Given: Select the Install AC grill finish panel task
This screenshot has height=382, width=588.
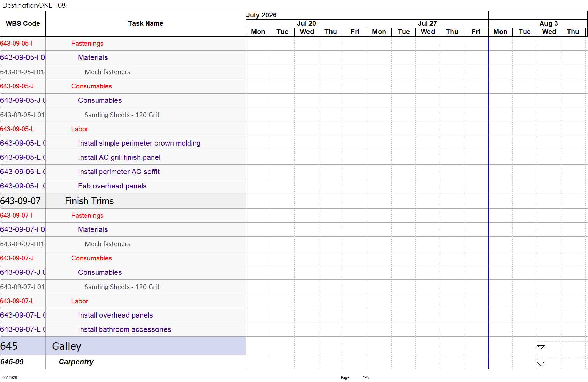Looking at the screenshot, I should point(119,157).
